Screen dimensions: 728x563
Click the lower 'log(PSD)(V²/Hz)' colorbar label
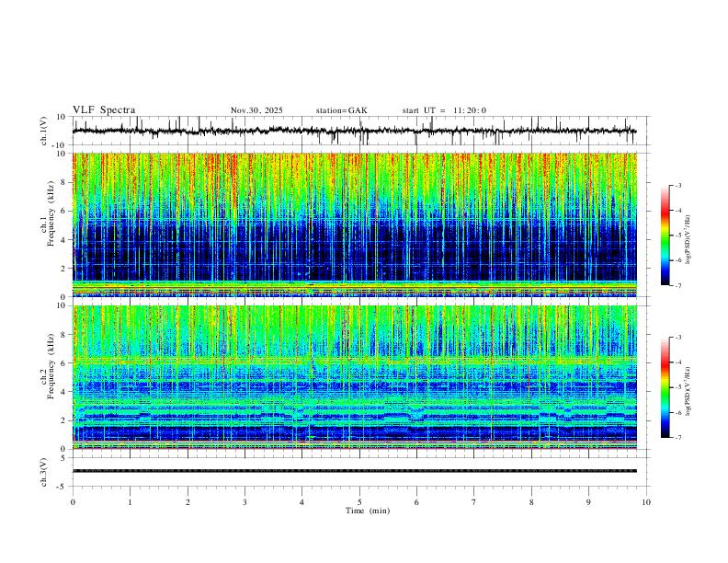(688, 391)
